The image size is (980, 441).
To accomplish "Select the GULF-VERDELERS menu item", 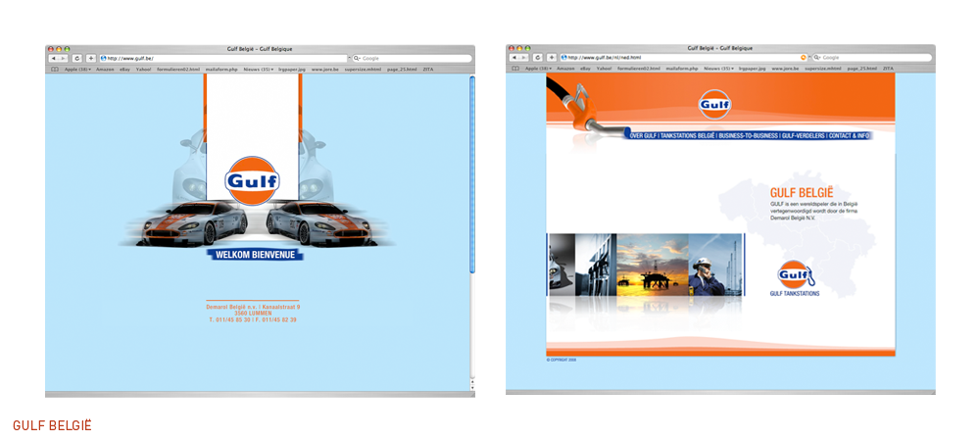I will point(804,135).
